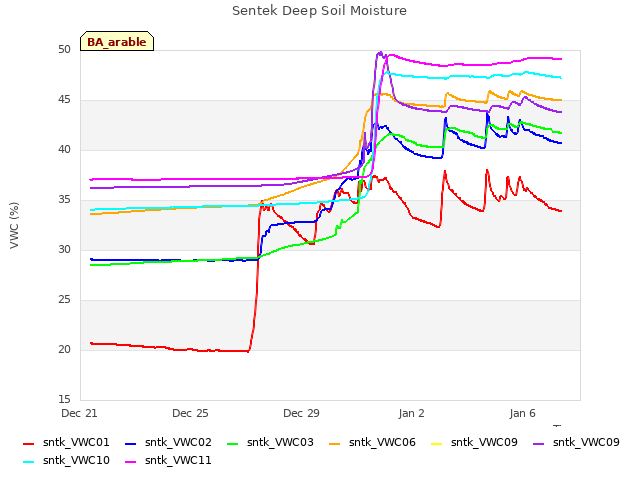Click the green sntk_VWC03 legend swatch

pos(232,444)
